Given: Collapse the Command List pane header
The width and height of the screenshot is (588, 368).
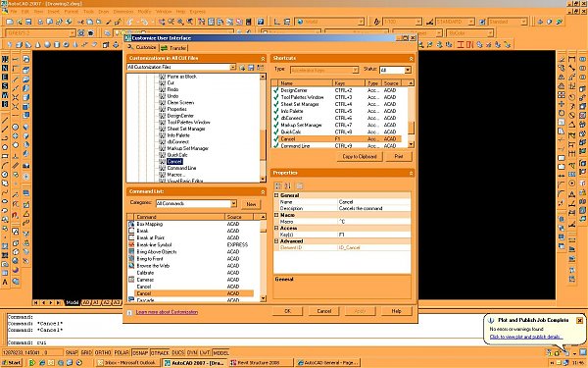Looking at the screenshot, I should [263, 192].
